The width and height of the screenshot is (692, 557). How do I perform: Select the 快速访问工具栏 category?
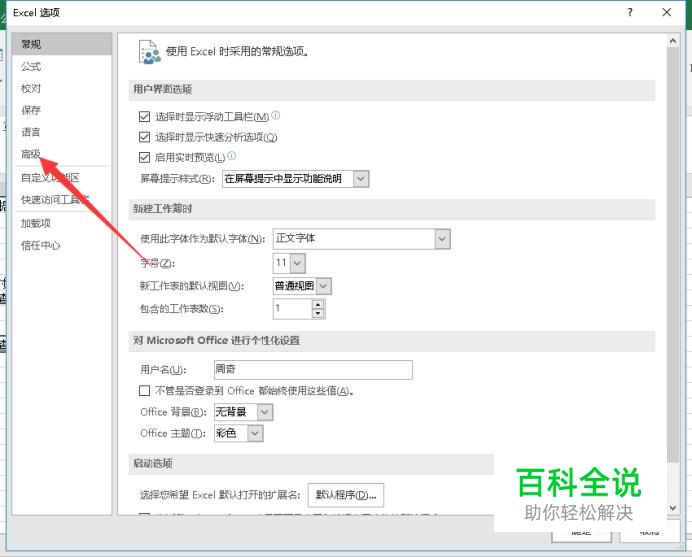62,199
